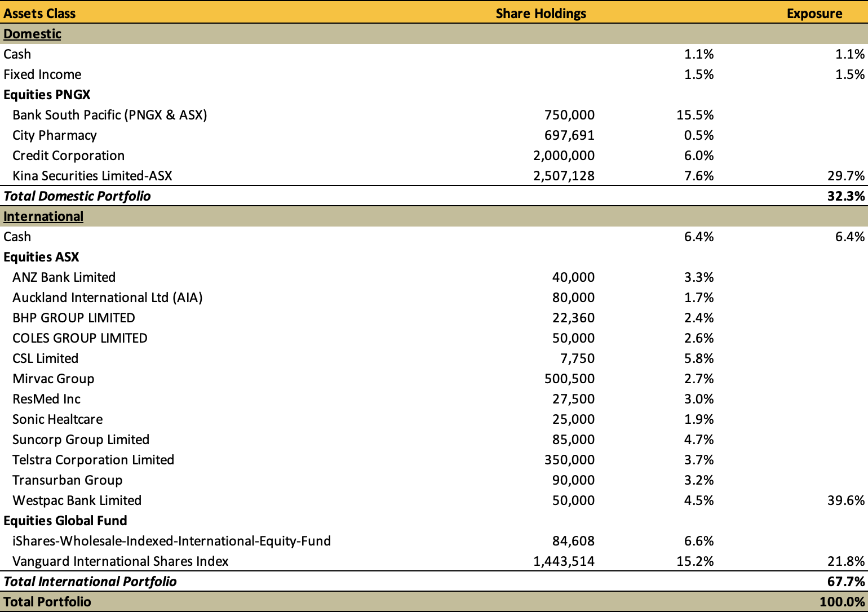This screenshot has width=868, height=612.
Task: Click the 'CSL Limited' row label
Action: [x=45, y=358]
